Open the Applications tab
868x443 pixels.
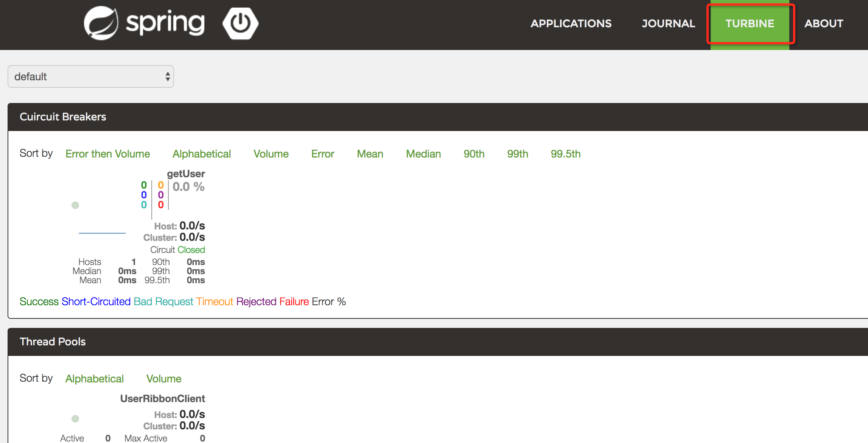(571, 23)
